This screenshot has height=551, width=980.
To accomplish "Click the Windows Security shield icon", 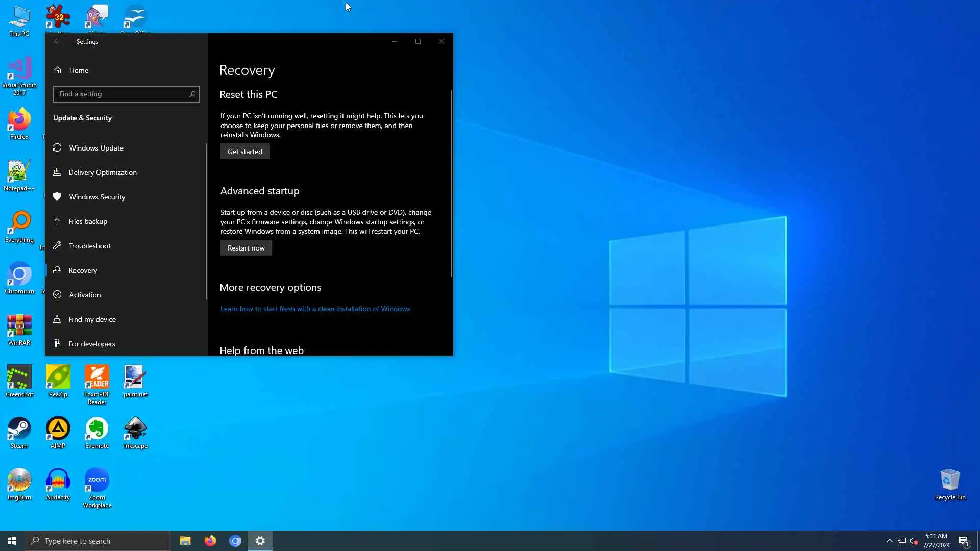I will pos(57,197).
